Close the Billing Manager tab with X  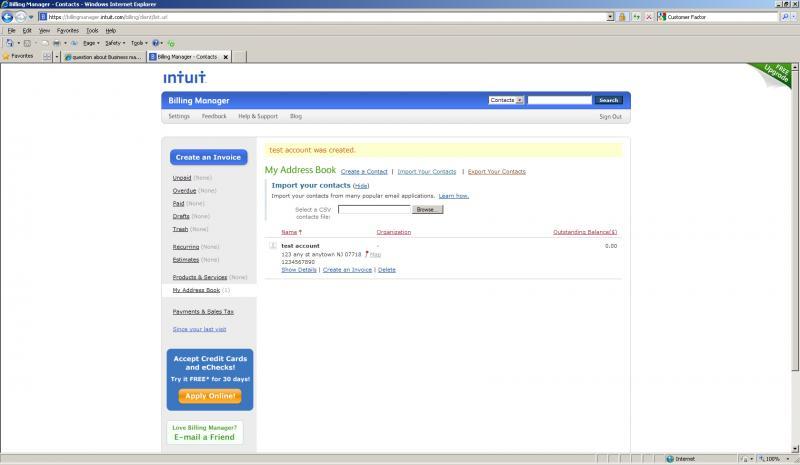point(226,57)
